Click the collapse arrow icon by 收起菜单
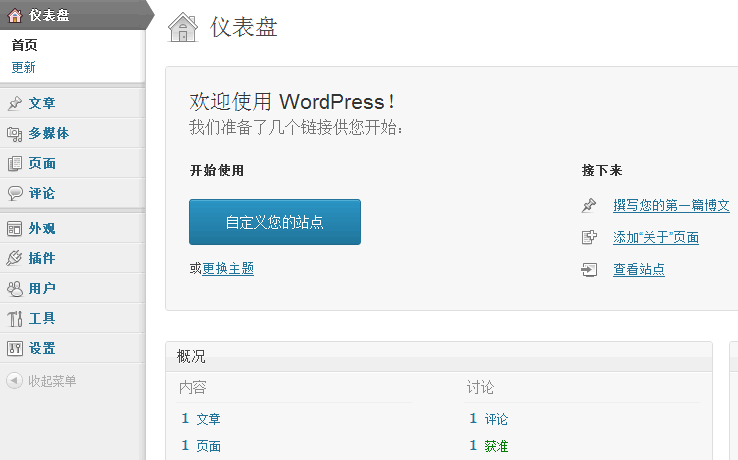Viewport: 738px width, 460px height. click(15, 380)
